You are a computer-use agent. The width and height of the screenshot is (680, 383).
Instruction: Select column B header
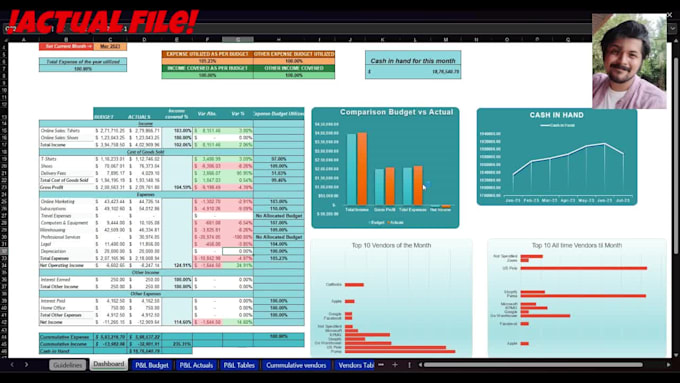click(66, 39)
